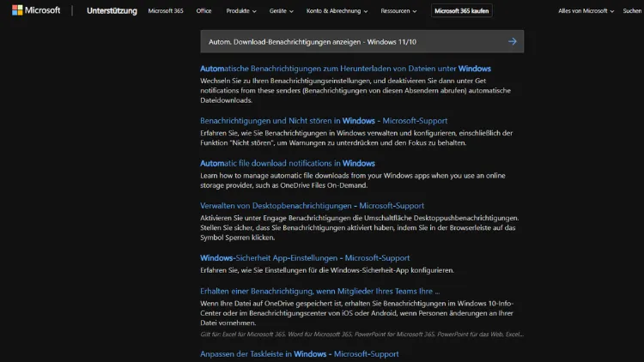644x362 pixels.
Task: Expand Alles von Microsoft dropdown
Action: coord(586,11)
